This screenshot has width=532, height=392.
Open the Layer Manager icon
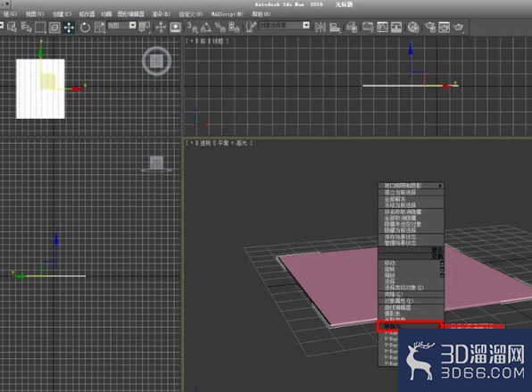[352, 28]
